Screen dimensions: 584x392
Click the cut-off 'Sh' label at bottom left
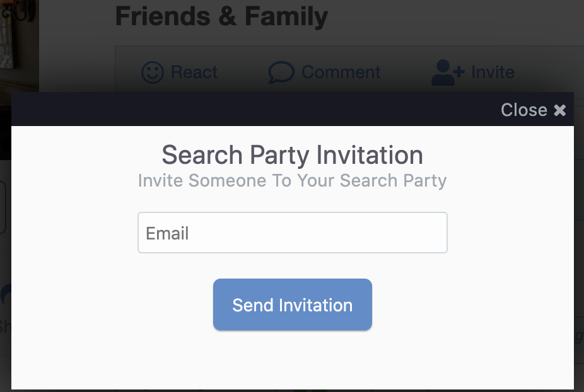(5, 327)
